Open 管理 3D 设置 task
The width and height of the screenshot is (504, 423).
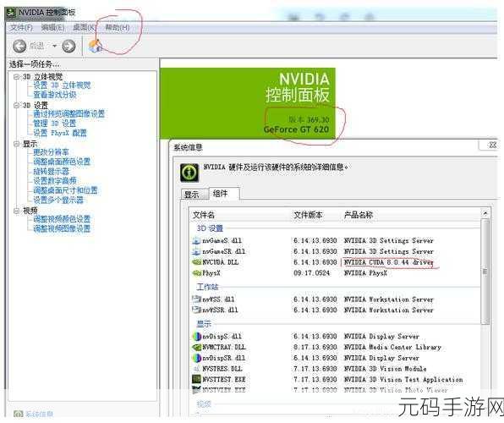click(55, 124)
